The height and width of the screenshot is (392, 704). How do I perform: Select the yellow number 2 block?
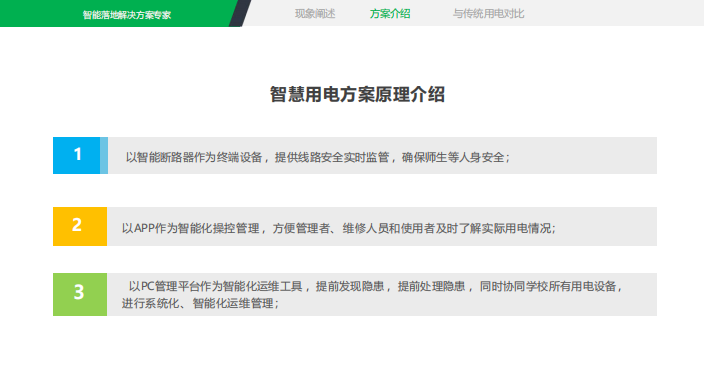80,226
